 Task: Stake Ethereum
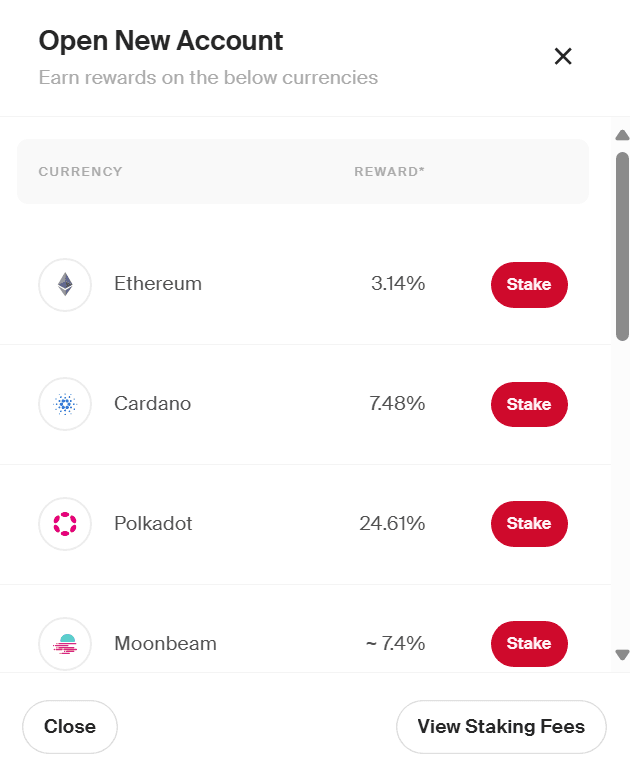(529, 284)
